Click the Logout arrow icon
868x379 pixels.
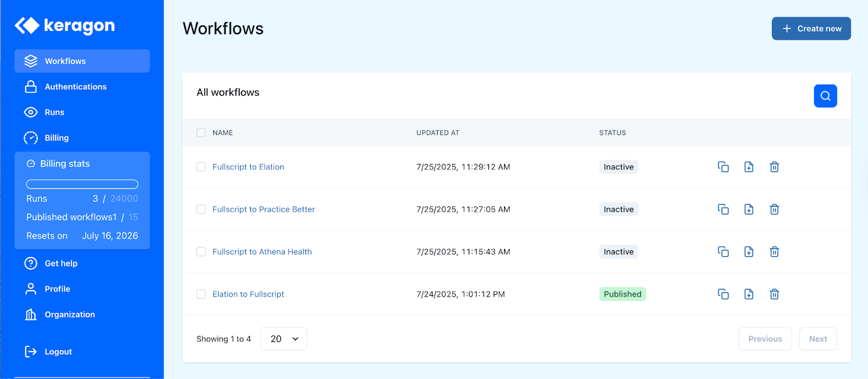point(31,351)
